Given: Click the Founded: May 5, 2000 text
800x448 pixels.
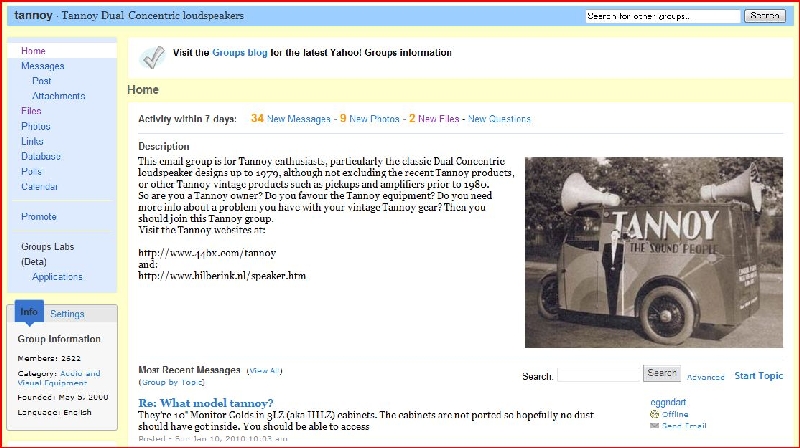Looking at the screenshot, I should 63,397.
